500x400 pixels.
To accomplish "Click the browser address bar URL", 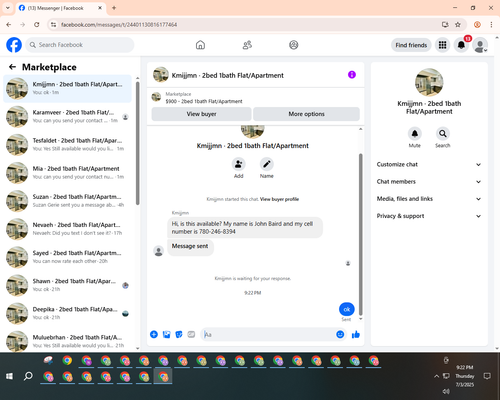I will pos(119,25).
